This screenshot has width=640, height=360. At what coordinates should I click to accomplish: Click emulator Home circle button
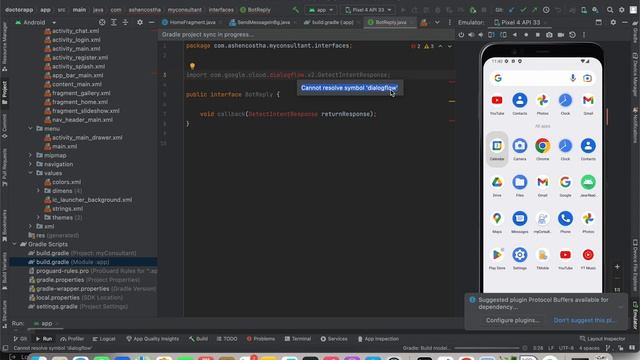click(526, 35)
